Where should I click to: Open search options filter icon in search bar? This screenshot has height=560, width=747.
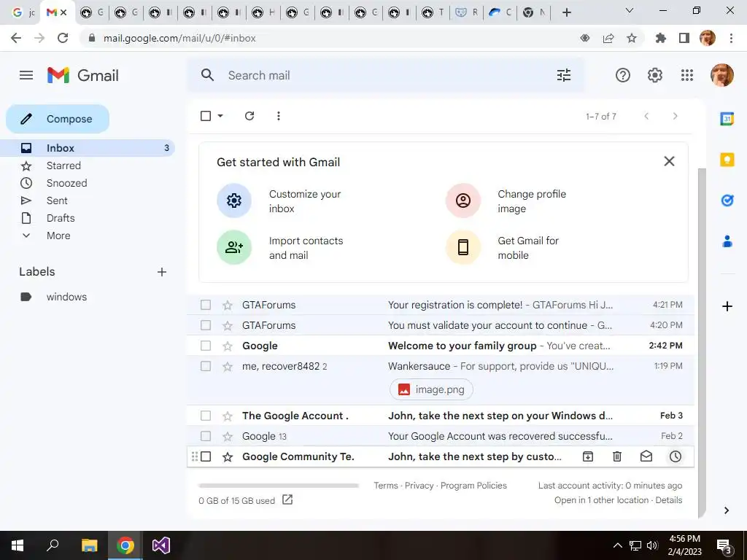564,75
